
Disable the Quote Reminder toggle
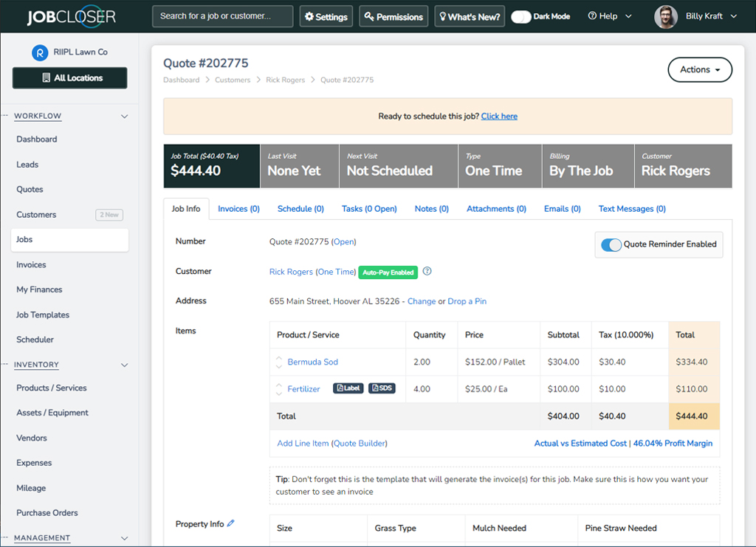point(611,244)
